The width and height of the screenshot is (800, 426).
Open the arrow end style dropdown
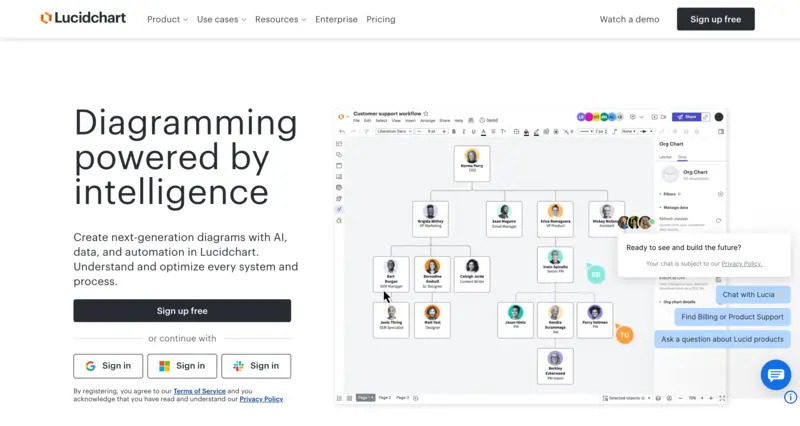coord(647,132)
